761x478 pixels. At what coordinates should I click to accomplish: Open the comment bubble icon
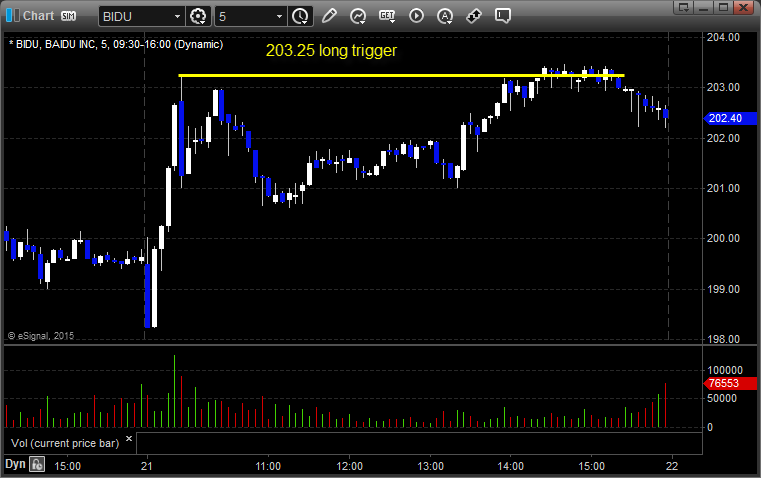[x=503, y=16]
